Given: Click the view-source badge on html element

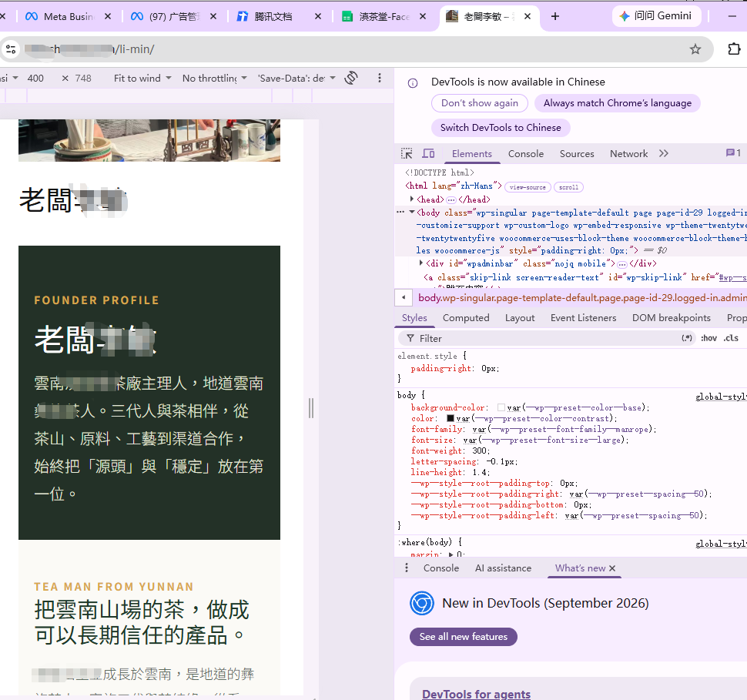Looking at the screenshot, I should (x=528, y=187).
